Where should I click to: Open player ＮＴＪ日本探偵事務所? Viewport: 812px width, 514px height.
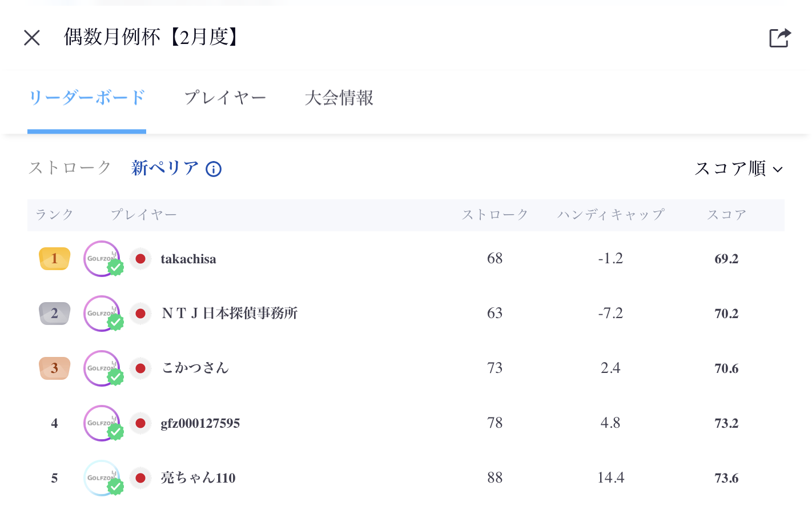point(230,314)
